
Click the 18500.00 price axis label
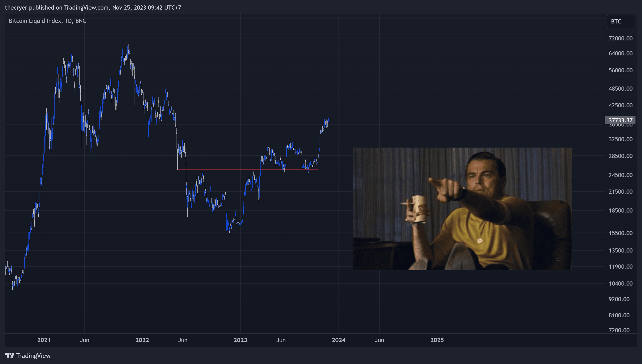coord(620,210)
